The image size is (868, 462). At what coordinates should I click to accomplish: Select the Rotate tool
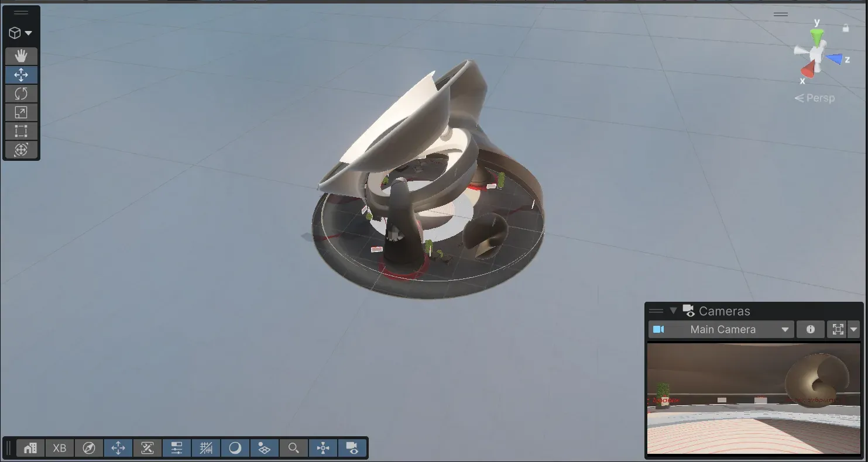pos(21,94)
